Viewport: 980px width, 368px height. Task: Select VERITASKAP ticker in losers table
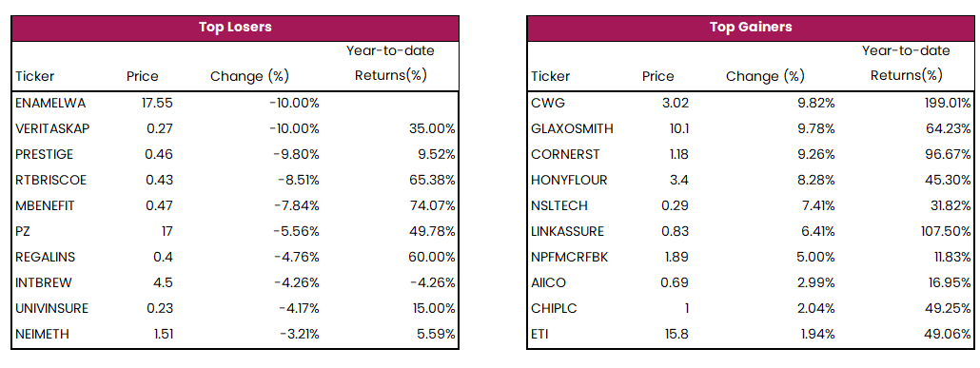pos(52,128)
